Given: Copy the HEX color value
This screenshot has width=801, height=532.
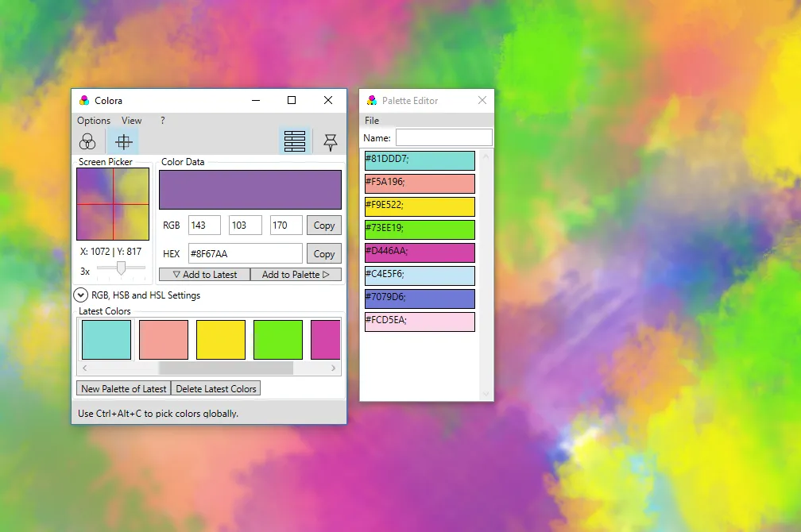Looking at the screenshot, I should (323, 253).
